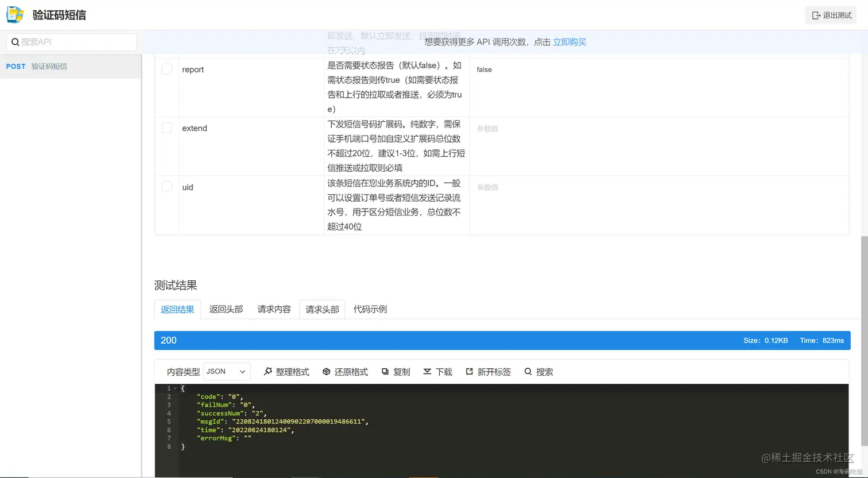Copy the JSON response using the 复制 icon

pyautogui.click(x=385, y=372)
